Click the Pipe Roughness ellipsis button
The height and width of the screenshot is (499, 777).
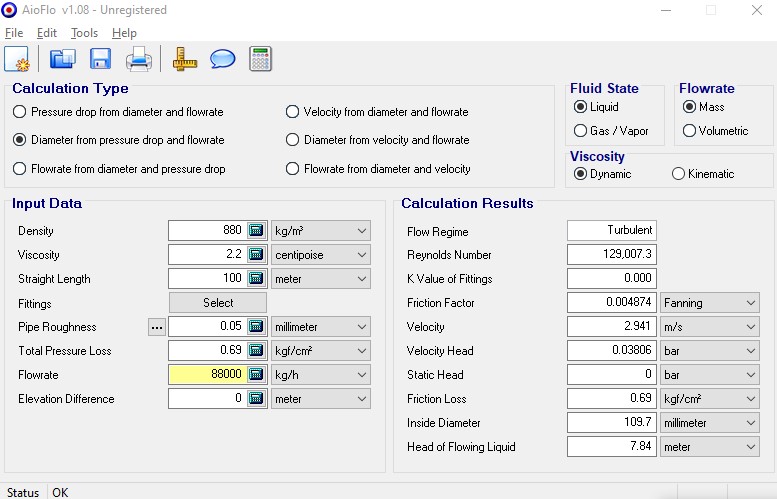pos(157,327)
